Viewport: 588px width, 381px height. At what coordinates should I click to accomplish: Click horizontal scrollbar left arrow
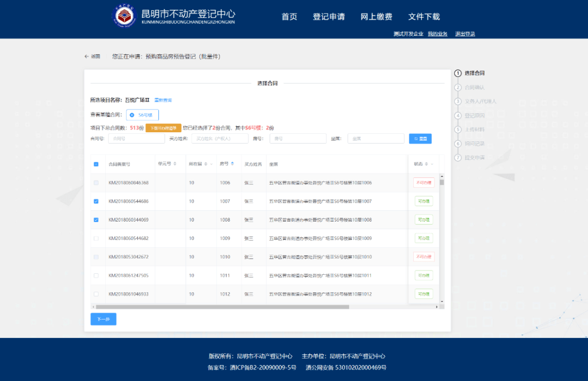point(93,307)
